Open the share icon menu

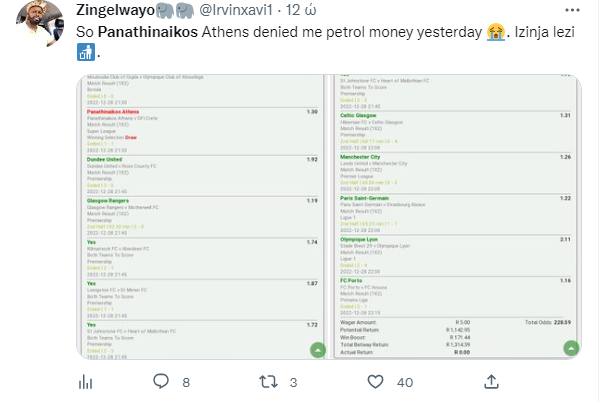coord(491,381)
